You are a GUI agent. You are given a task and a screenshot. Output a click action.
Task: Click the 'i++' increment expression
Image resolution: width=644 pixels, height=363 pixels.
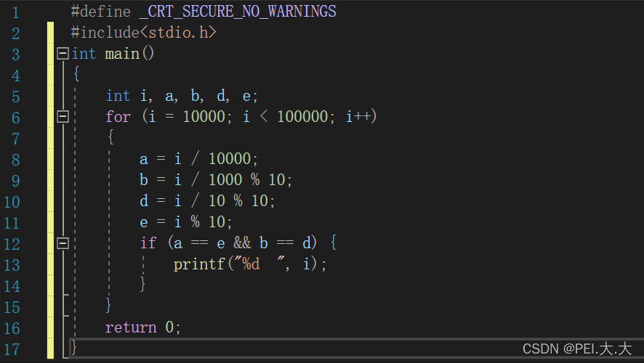358,116
